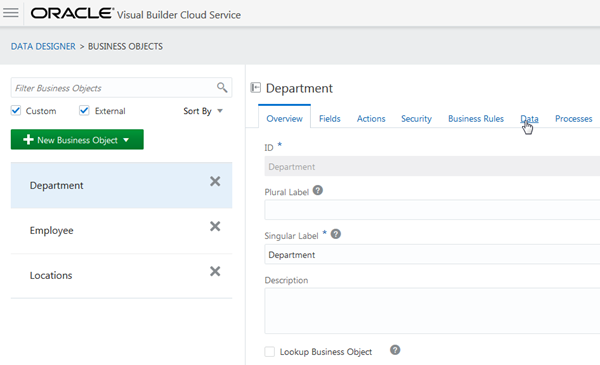
Task: Switch to the Fields tab
Action: (x=329, y=119)
